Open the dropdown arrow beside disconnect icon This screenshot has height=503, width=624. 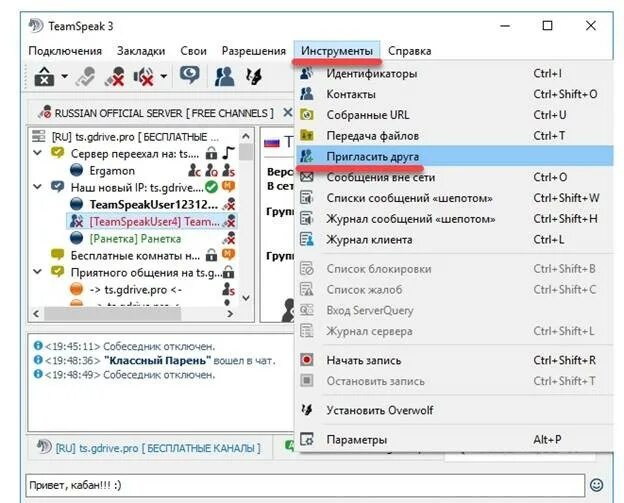(x=64, y=76)
